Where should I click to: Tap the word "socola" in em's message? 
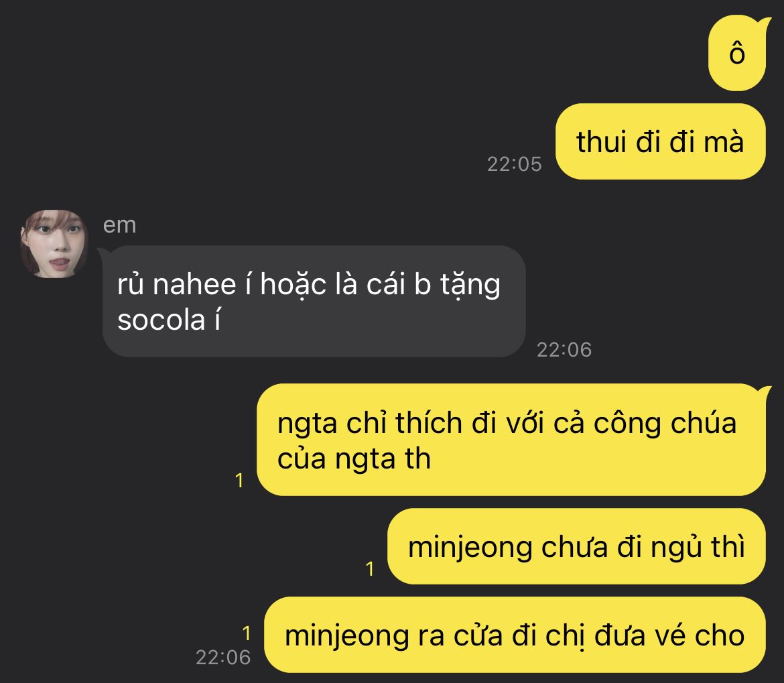[x=161, y=320]
